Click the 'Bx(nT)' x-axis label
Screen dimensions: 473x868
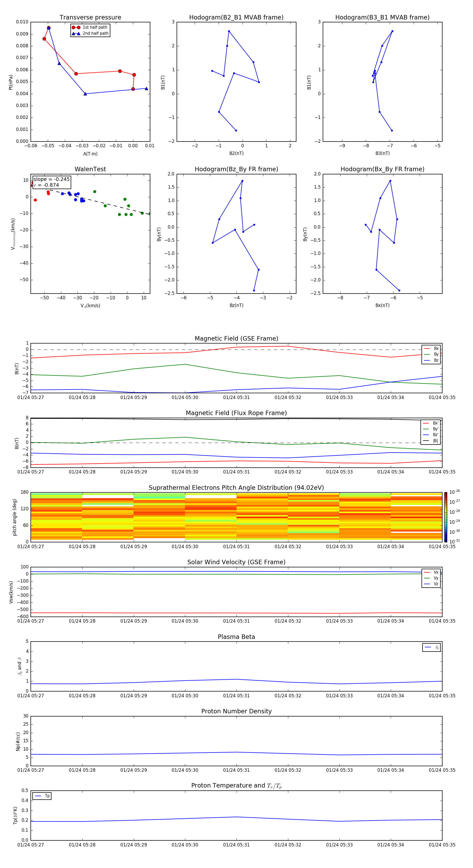pyautogui.click(x=382, y=305)
